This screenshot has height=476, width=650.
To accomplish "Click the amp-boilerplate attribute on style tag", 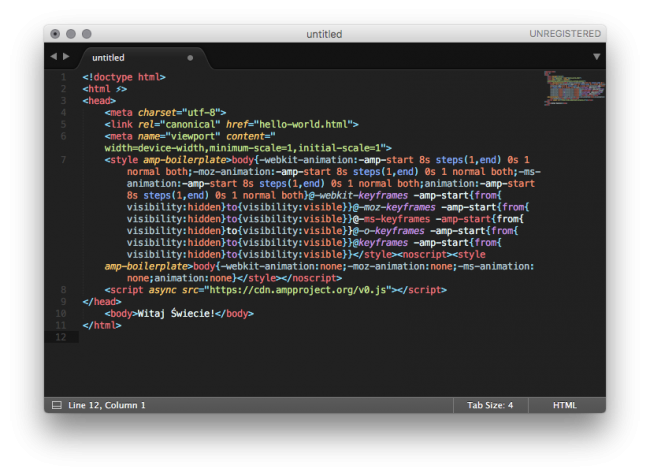I will (x=184, y=160).
